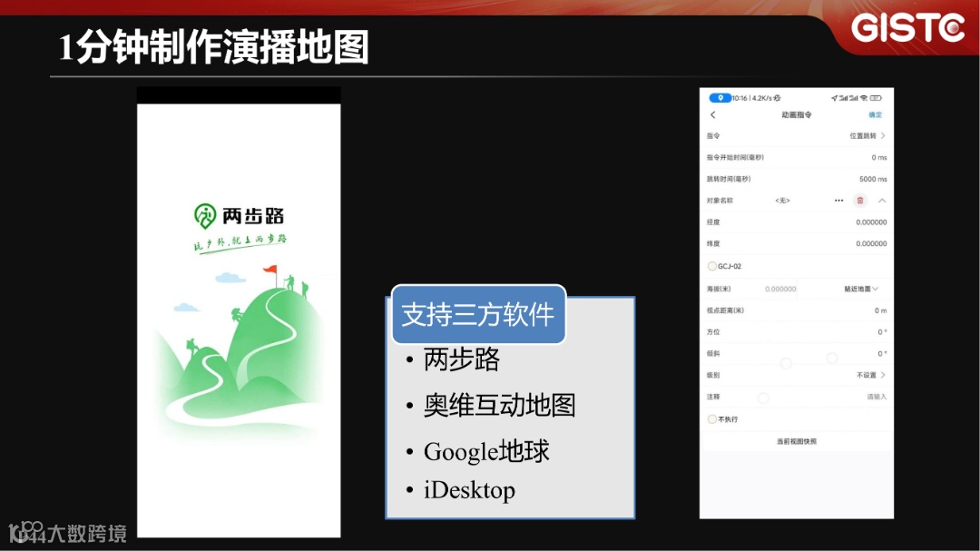
Task: Edit the 跳转时间 value 5000 ms
Action: tap(873, 179)
